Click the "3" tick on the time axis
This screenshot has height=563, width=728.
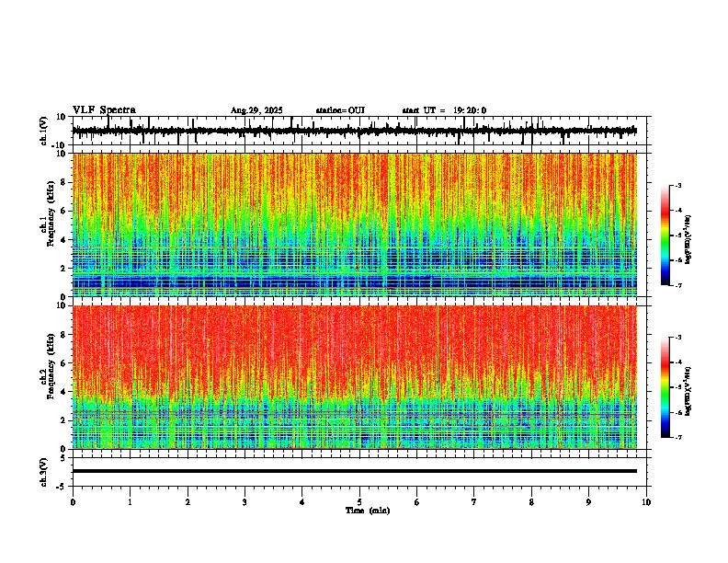coord(245,502)
